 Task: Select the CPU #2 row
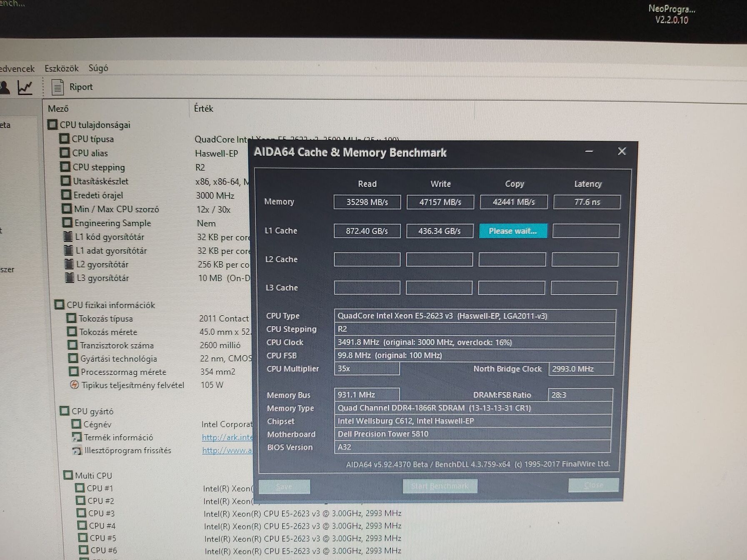(x=100, y=500)
